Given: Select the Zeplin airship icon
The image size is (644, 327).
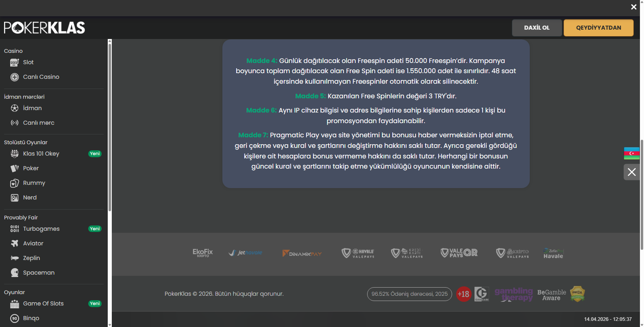Looking at the screenshot, I should (15, 258).
